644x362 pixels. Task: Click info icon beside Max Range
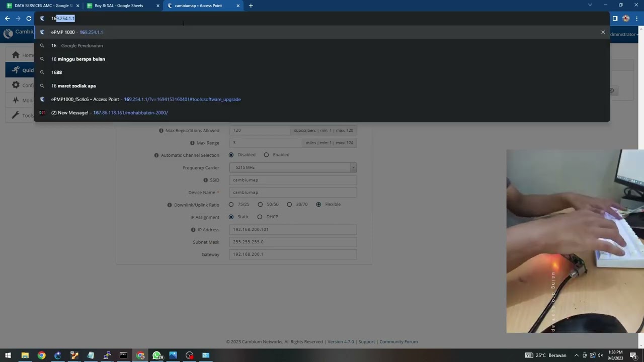pyautogui.click(x=192, y=143)
